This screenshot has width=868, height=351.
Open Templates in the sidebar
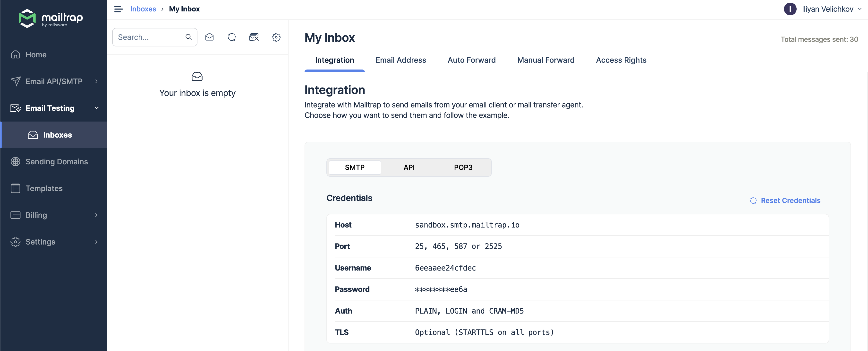pyautogui.click(x=53, y=188)
